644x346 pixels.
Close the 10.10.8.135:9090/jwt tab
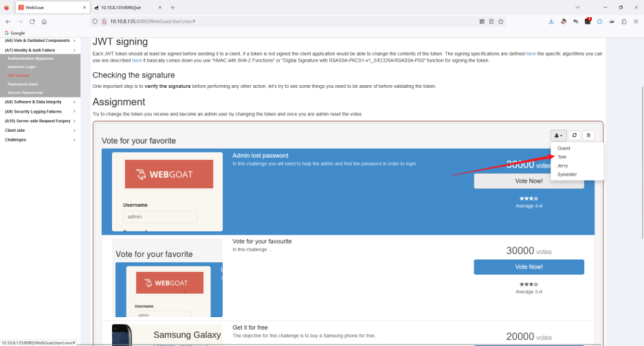pyautogui.click(x=159, y=8)
